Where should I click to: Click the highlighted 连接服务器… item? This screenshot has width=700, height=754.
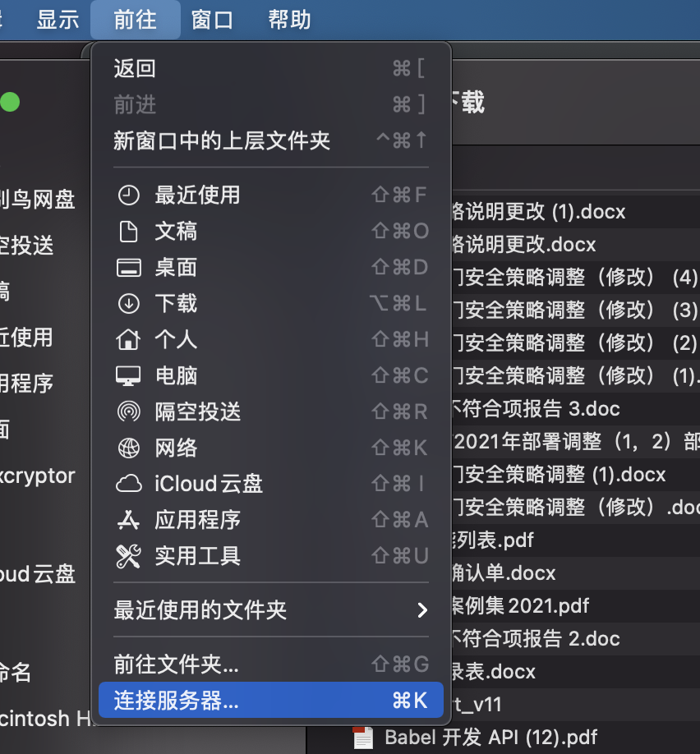click(x=271, y=700)
